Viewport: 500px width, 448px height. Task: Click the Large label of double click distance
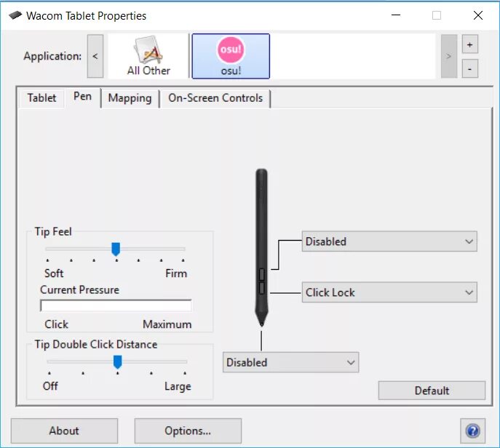178,386
